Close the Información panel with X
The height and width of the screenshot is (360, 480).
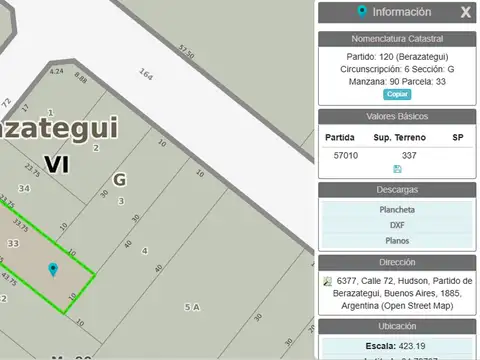[x=466, y=13]
